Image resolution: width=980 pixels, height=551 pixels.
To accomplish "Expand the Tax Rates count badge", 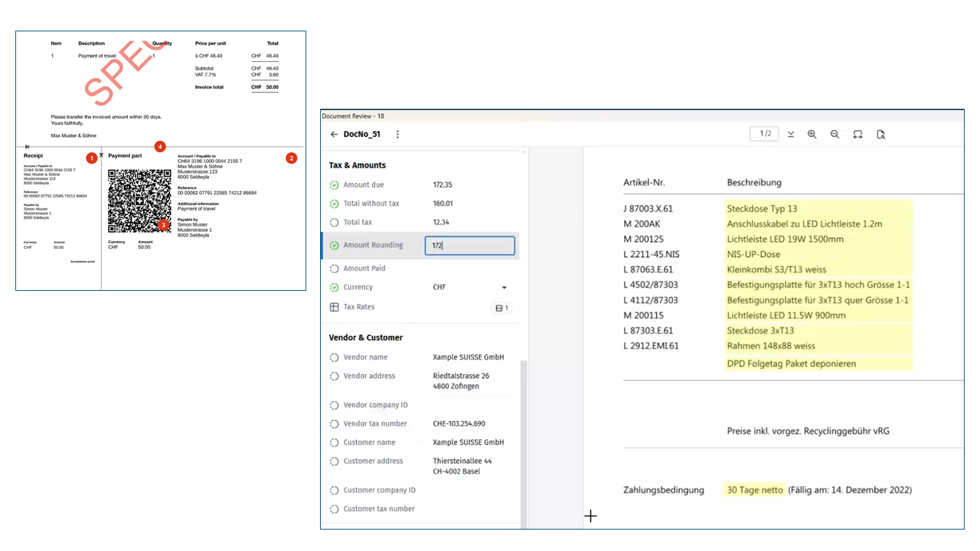I will 502,308.
